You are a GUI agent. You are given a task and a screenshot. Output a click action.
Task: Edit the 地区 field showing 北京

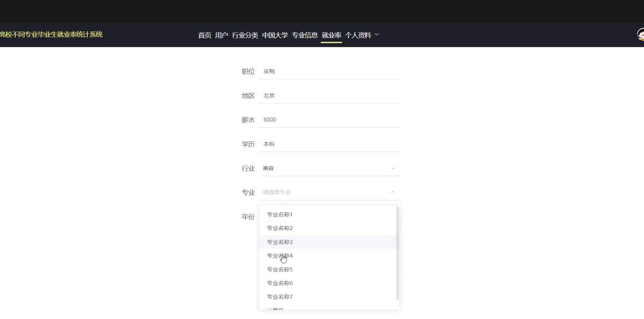point(329,95)
